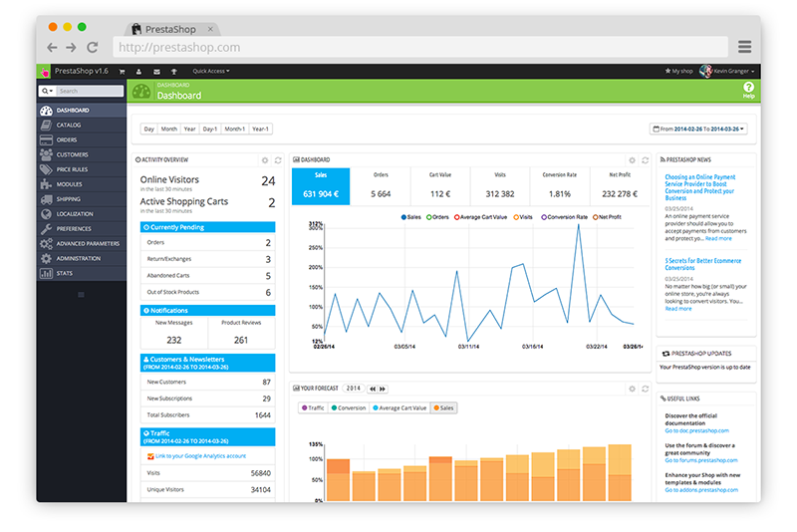The width and height of the screenshot is (797, 532).
Task: Select the Month period button
Action: click(169, 130)
